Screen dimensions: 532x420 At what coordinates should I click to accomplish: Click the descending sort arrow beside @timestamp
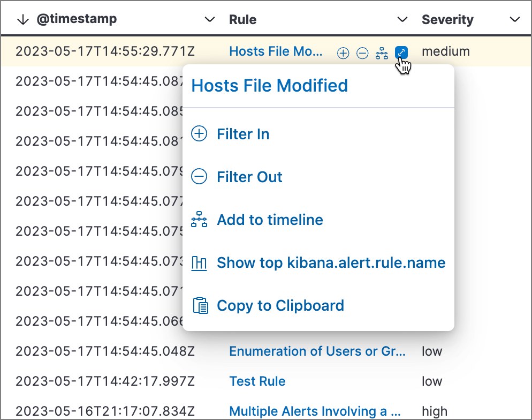pos(21,19)
